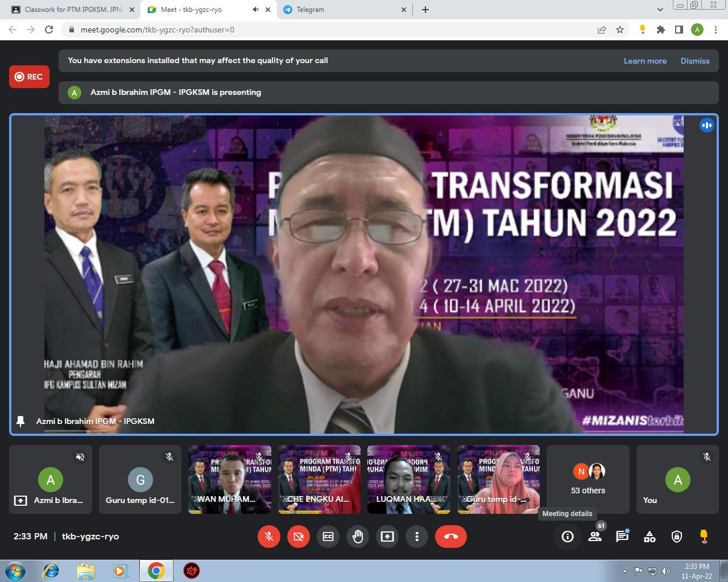
Task: Select CHE ENGKU AI... video tile
Action: click(x=319, y=480)
